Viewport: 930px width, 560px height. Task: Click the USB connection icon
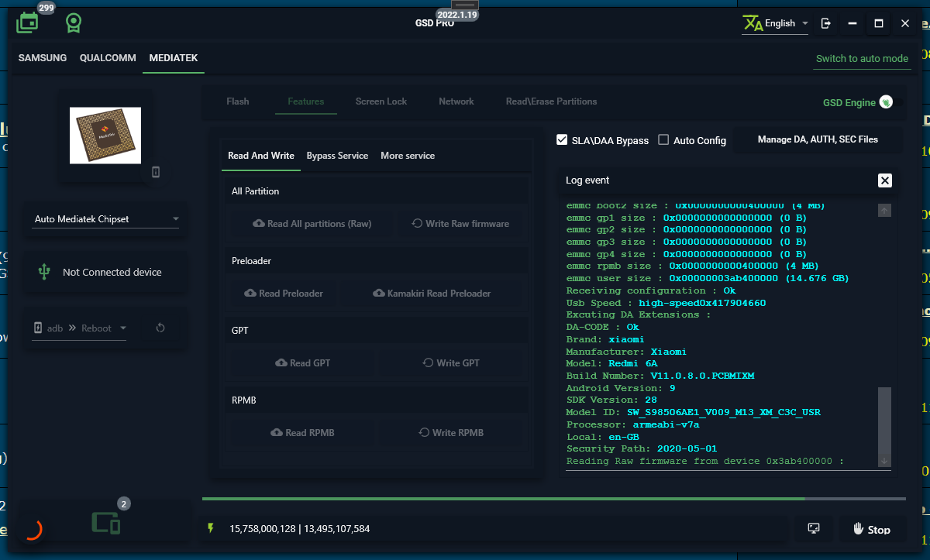pos(44,272)
